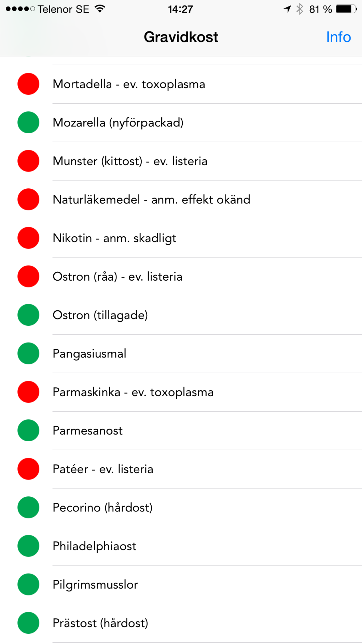Tap the green indicator for Ostron (tillagade)

(x=28, y=315)
